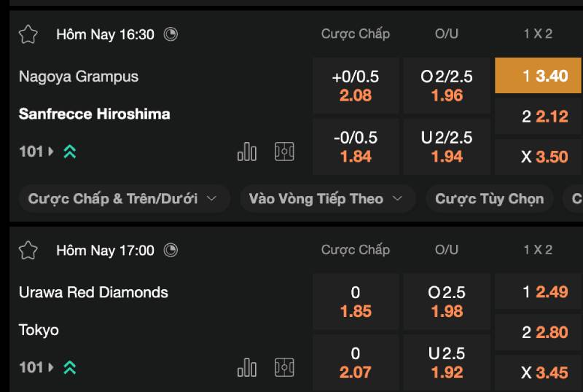Open pitch live view for Urawa match
The image size is (583, 392).
(284, 368)
